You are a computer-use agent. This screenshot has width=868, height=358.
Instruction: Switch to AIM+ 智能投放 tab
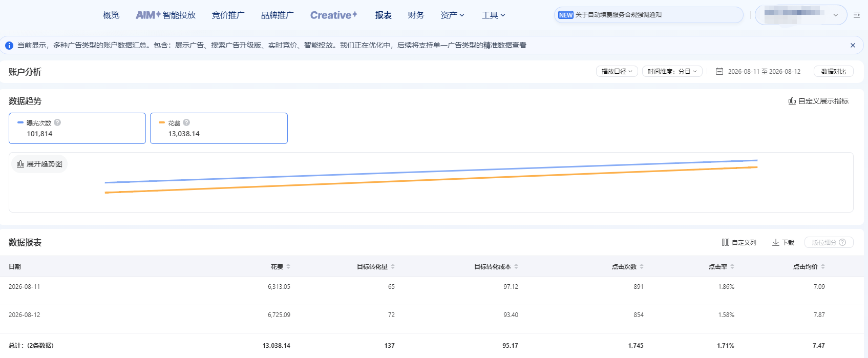coord(165,15)
